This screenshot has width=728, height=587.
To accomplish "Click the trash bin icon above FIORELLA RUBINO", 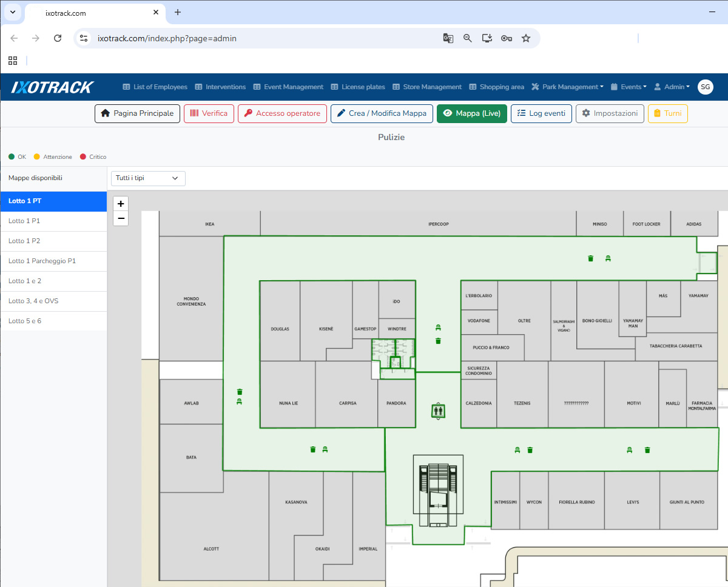I will tap(530, 449).
